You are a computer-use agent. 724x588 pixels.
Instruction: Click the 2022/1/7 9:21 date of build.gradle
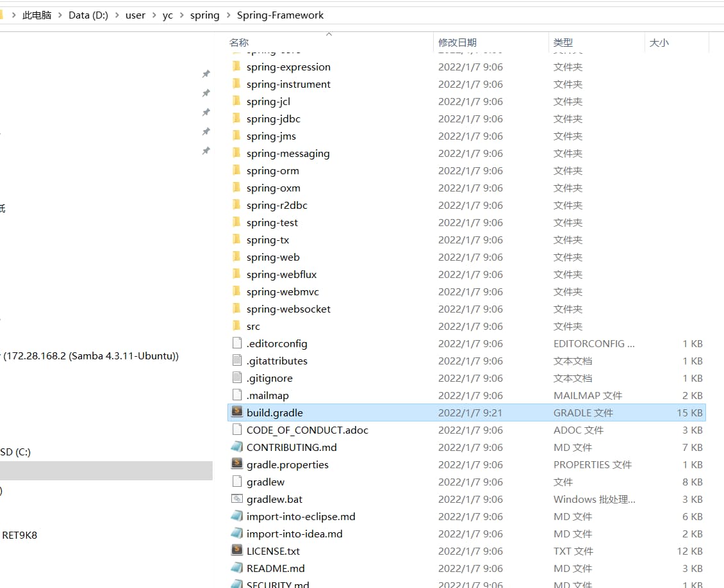(x=470, y=412)
